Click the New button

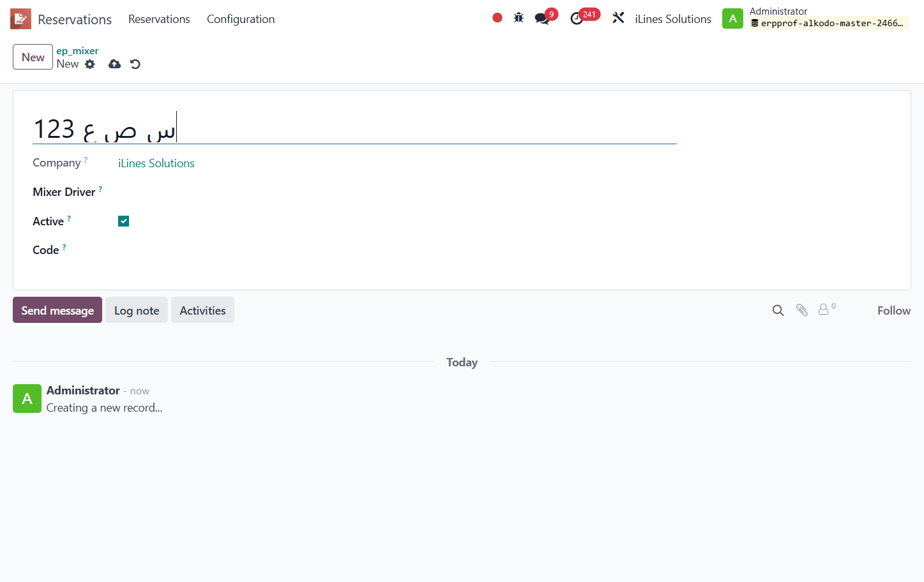tap(33, 57)
